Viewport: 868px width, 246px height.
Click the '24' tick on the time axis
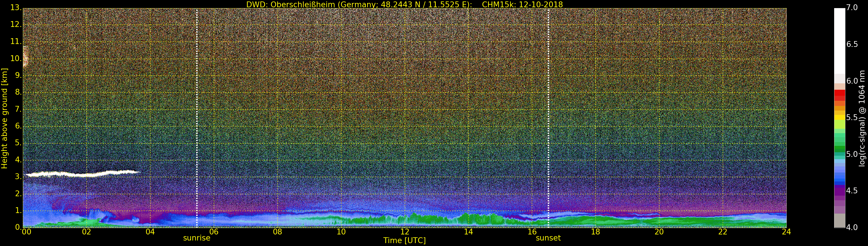pos(786,232)
